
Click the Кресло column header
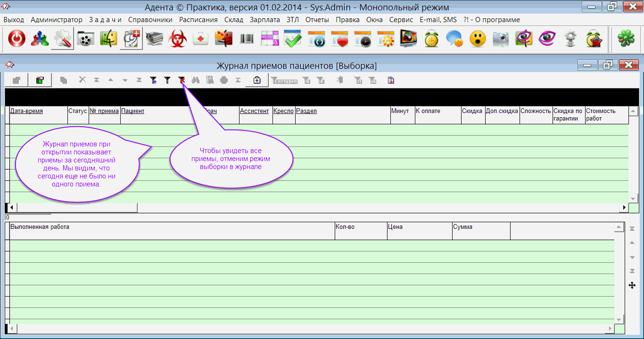(x=283, y=111)
